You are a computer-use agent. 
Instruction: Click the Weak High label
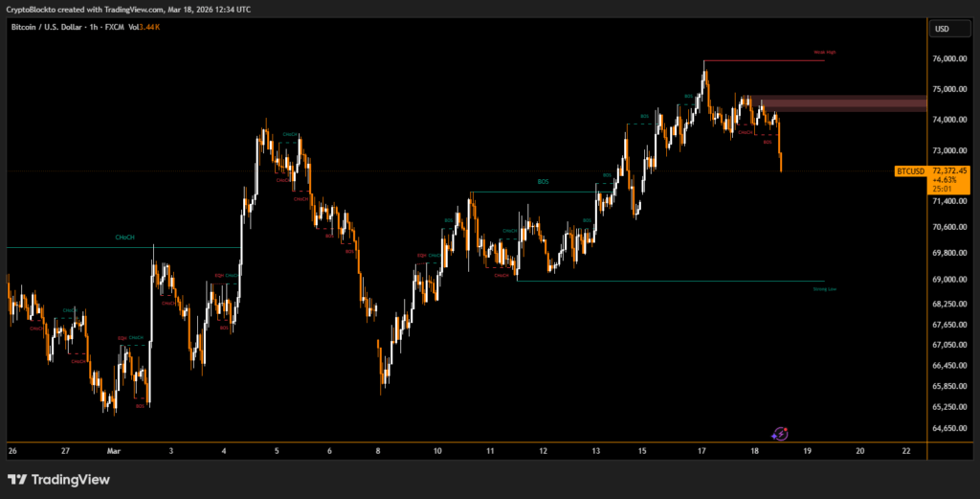point(825,52)
